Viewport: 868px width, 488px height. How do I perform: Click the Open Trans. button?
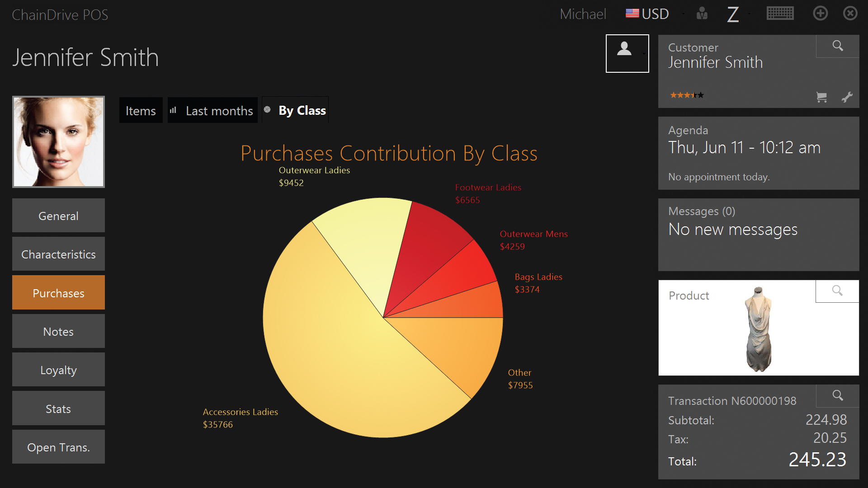coord(58,447)
